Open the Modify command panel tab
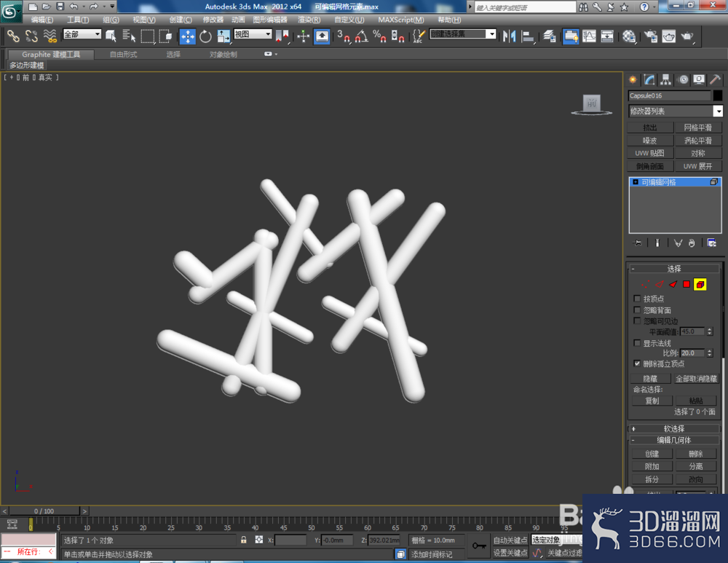The width and height of the screenshot is (728, 563). click(649, 79)
